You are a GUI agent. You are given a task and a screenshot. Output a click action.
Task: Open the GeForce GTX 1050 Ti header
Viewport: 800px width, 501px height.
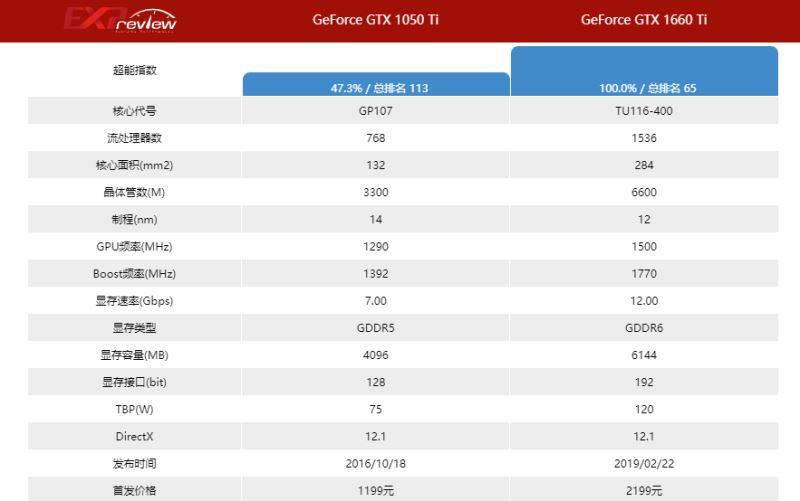click(376, 20)
